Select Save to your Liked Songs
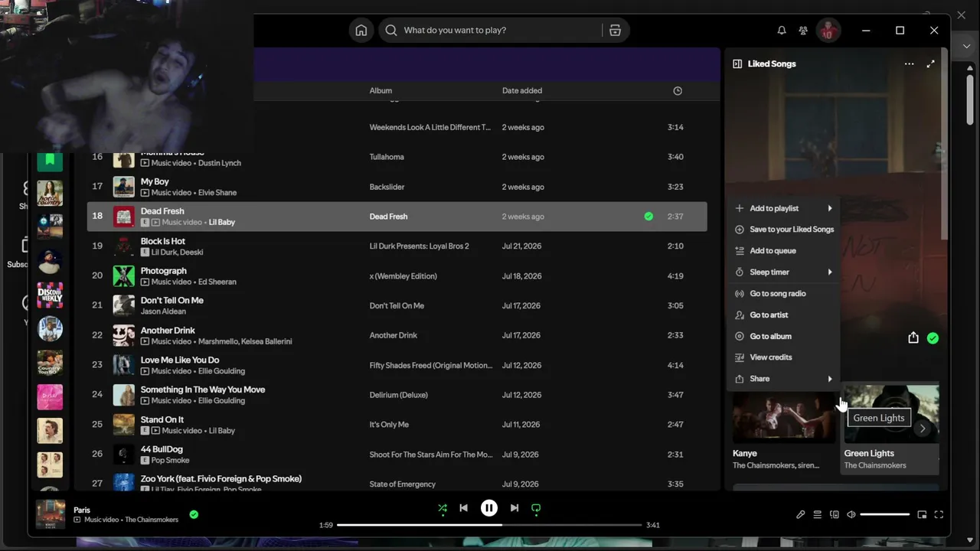This screenshot has width=980, height=551. 783,230
